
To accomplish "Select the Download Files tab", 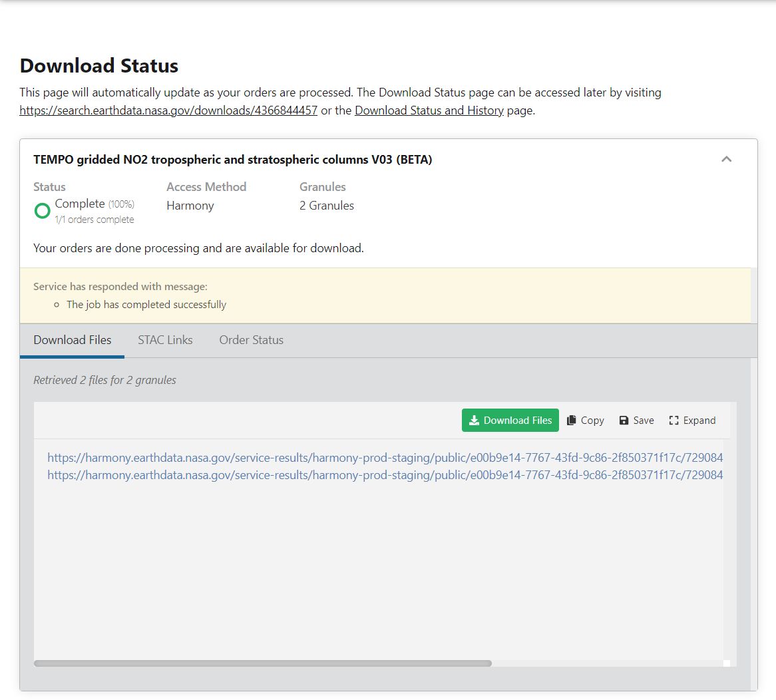I will [73, 340].
